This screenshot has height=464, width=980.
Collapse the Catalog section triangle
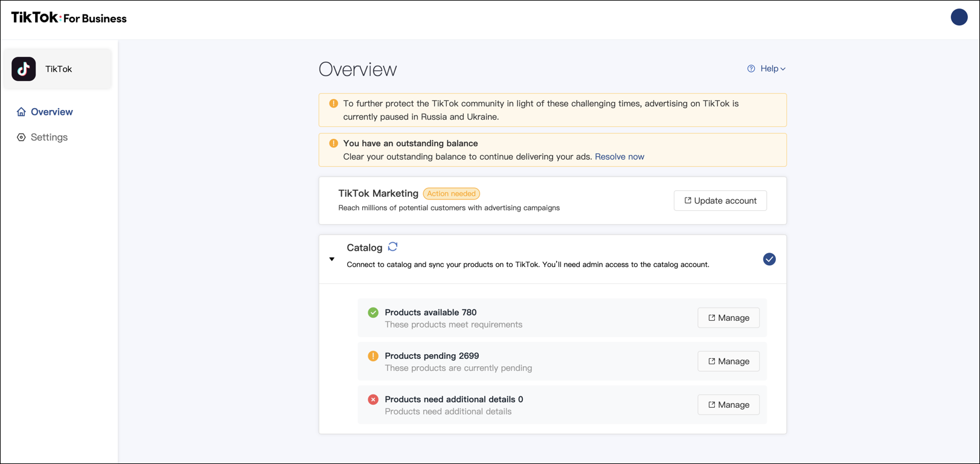(x=331, y=259)
